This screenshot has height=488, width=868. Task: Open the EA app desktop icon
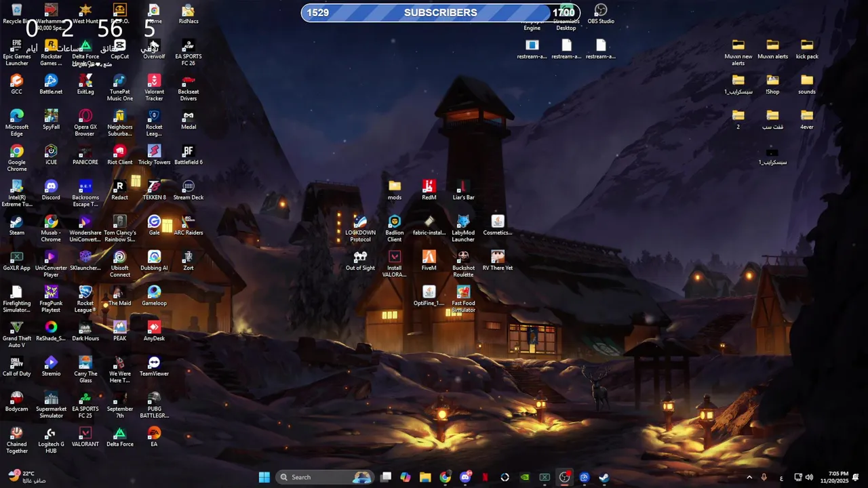pyautogui.click(x=154, y=436)
